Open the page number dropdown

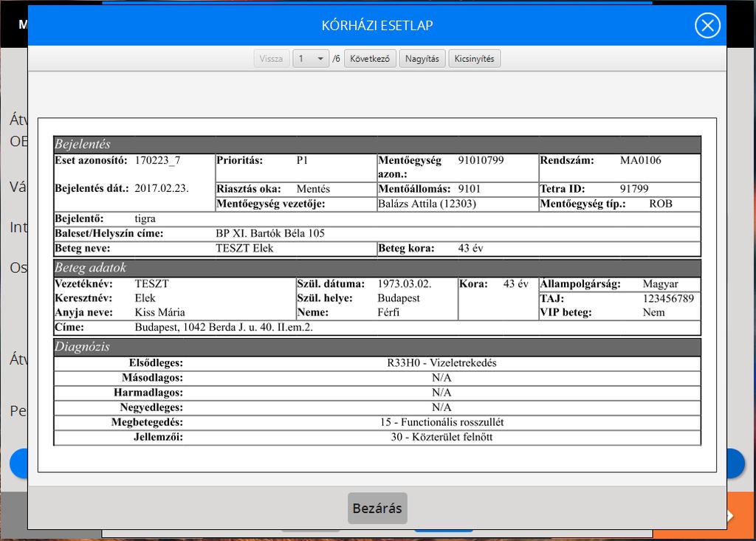click(x=311, y=59)
